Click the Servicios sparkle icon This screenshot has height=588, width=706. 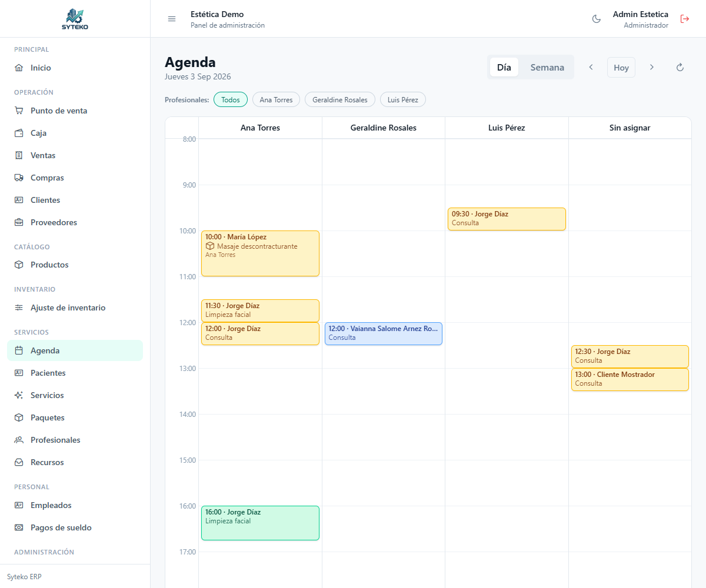19,395
